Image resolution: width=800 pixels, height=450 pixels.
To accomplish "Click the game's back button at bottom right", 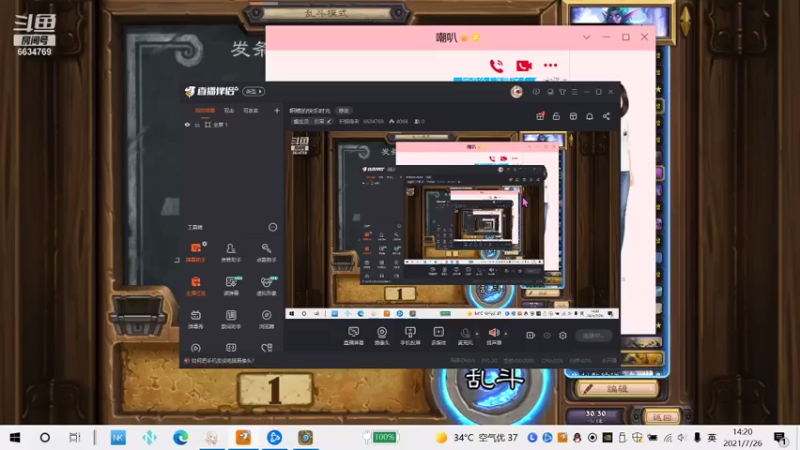I will click(662, 417).
